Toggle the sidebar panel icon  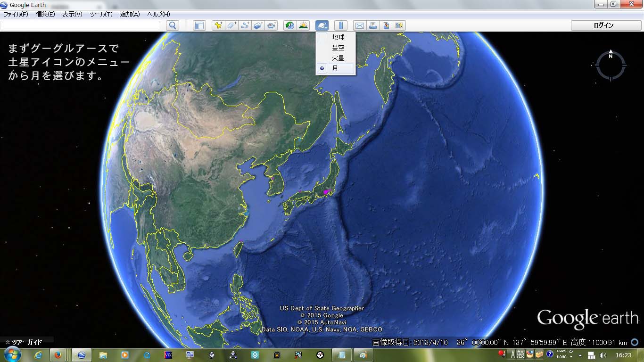point(199,25)
